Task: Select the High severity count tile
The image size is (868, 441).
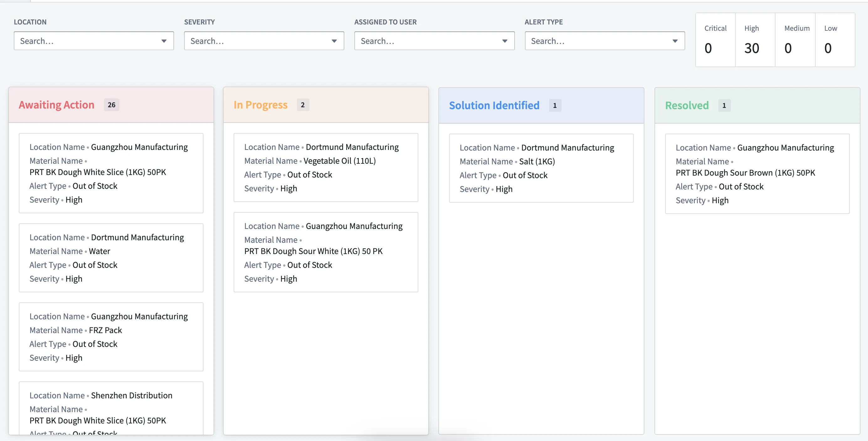Action: [755, 40]
